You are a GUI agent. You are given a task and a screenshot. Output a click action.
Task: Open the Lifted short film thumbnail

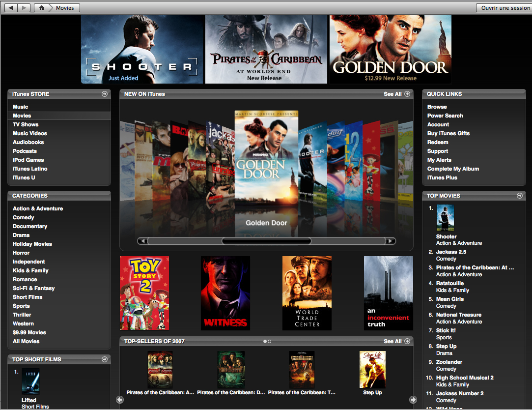click(30, 381)
